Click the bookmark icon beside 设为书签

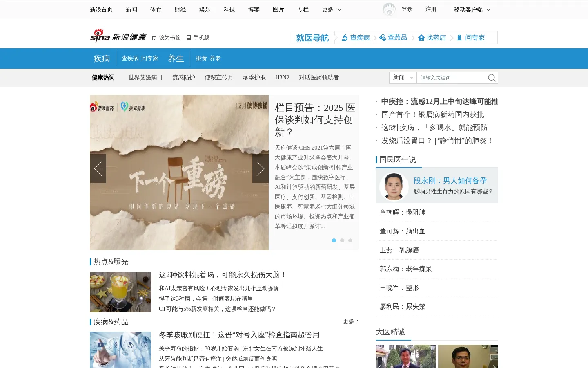point(154,38)
